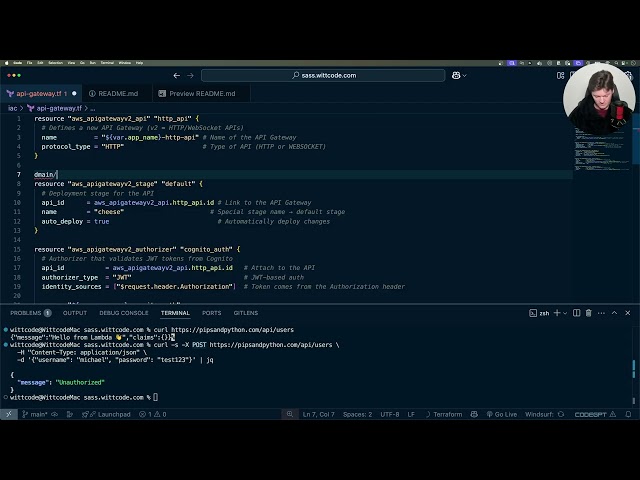
Task: Open the Copilot chat icon
Action: pos(456,76)
